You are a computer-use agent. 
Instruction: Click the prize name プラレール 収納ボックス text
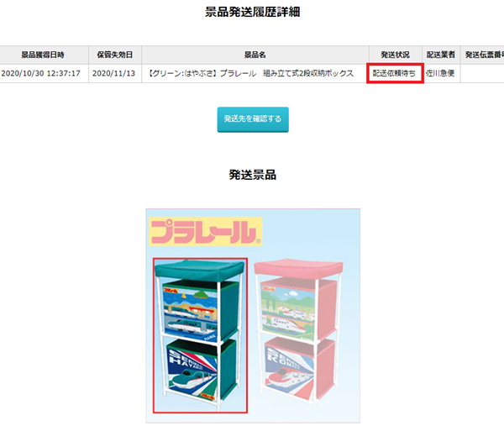tap(251, 73)
